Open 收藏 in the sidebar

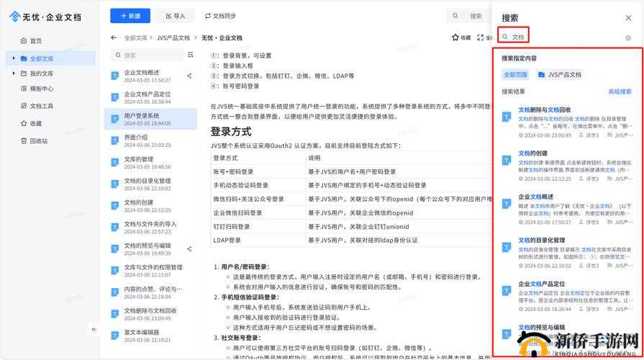point(36,123)
